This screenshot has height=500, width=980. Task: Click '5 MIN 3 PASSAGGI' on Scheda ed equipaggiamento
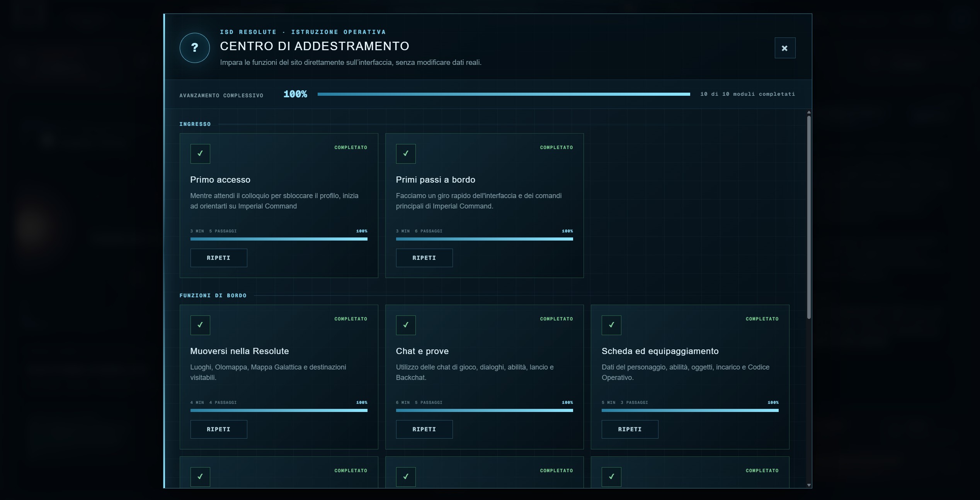[x=624, y=402]
